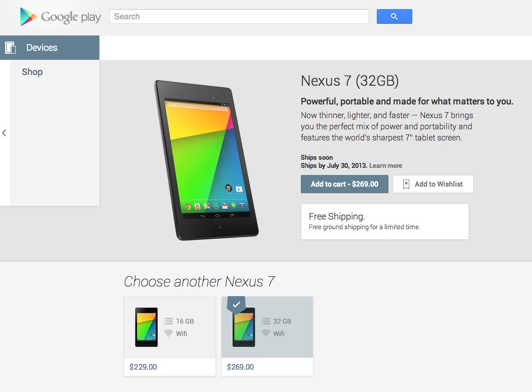532x392 pixels.
Task: Click the large Nexus 7 product image
Action: [206, 160]
